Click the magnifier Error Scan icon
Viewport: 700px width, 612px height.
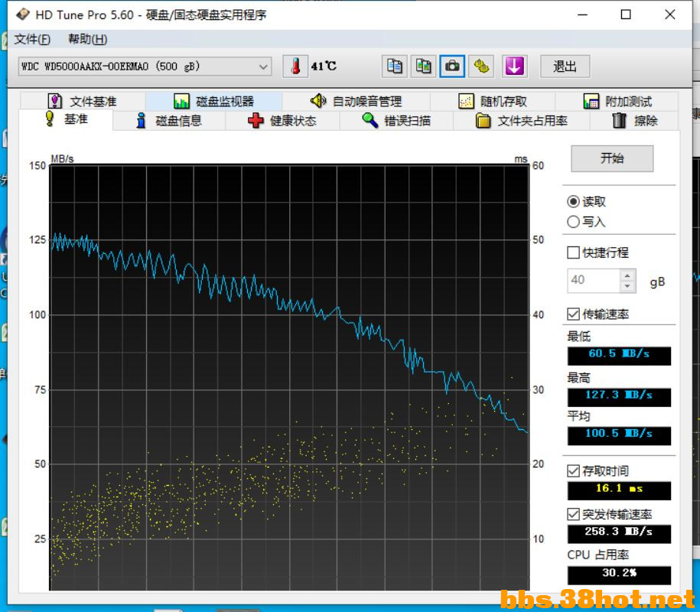coord(370,120)
